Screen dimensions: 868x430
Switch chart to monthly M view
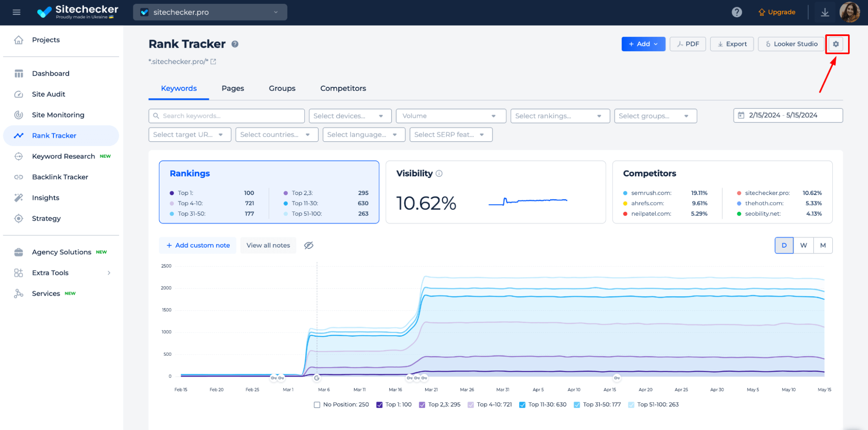823,245
